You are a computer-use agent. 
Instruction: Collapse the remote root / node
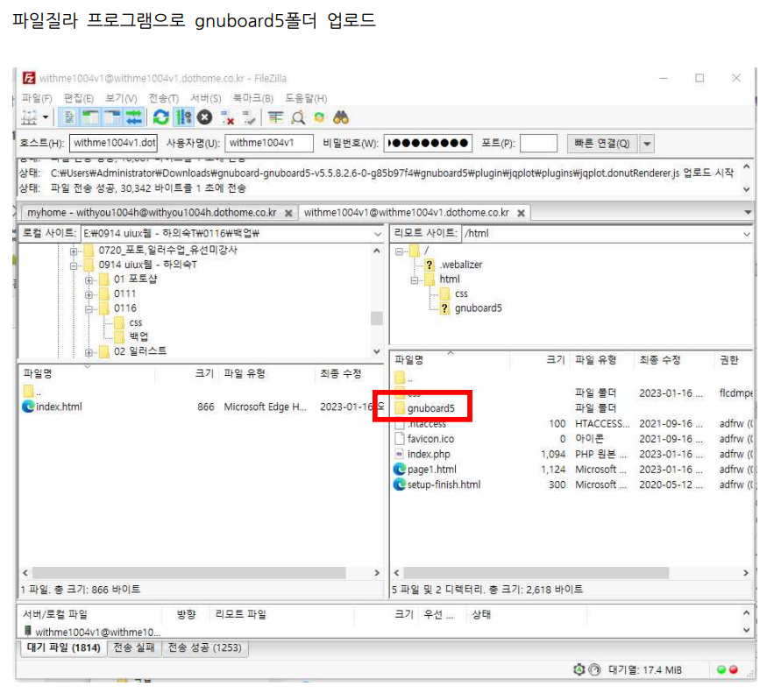pos(399,251)
